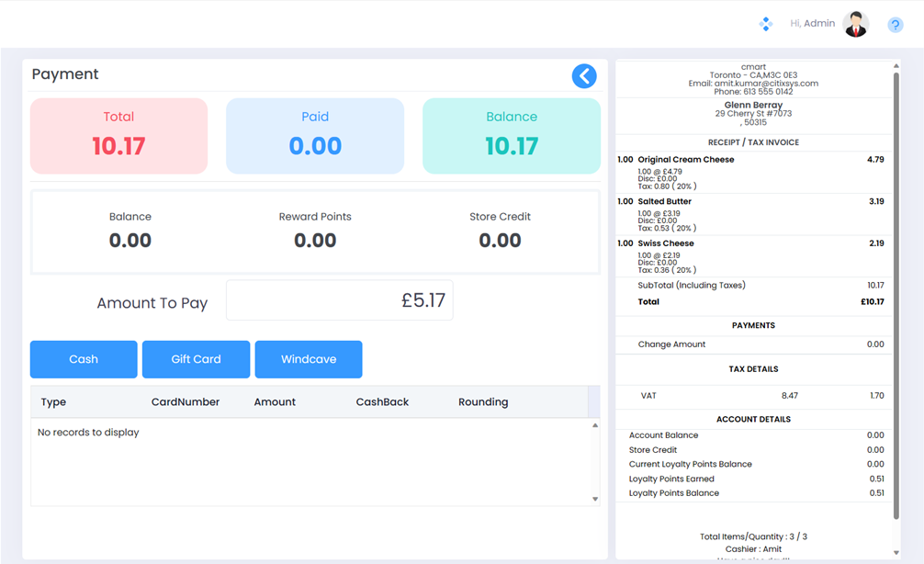Click the "Hi, Admin" greeting text
924x564 pixels.
[812, 24]
